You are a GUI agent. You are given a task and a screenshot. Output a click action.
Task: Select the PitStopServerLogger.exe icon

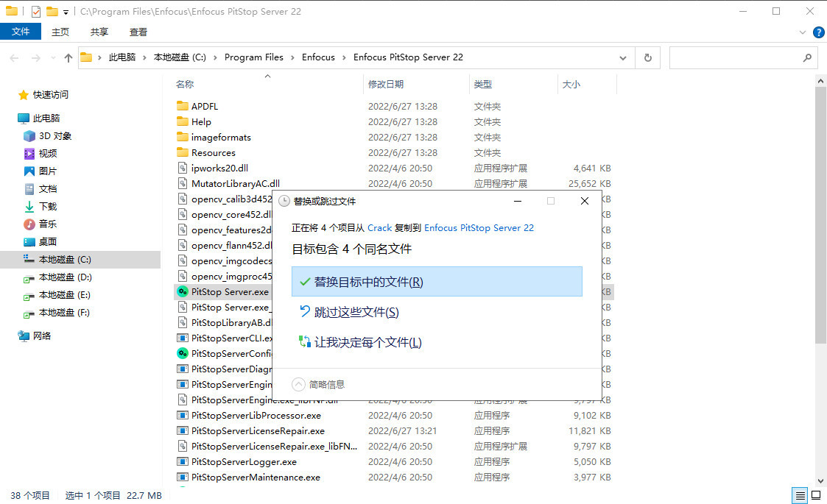click(183, 462)
